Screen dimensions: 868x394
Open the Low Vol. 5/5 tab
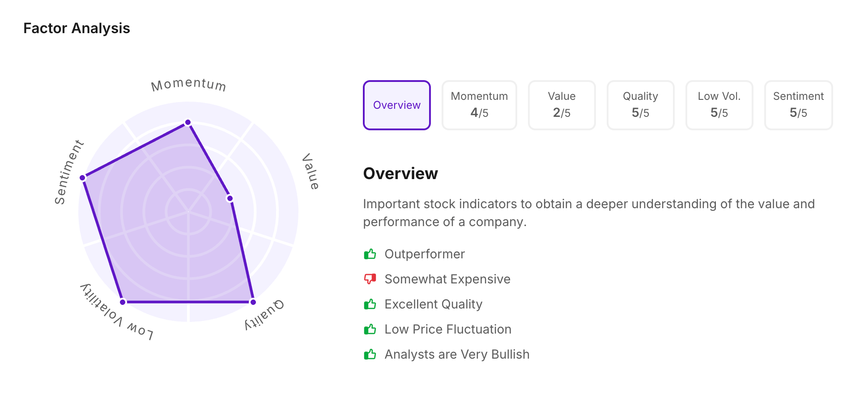coord(719,105)
